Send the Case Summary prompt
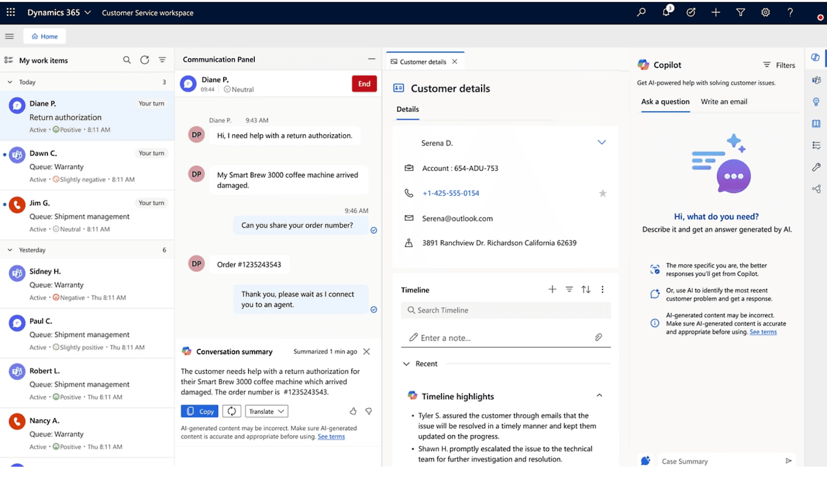 [788, 461]
